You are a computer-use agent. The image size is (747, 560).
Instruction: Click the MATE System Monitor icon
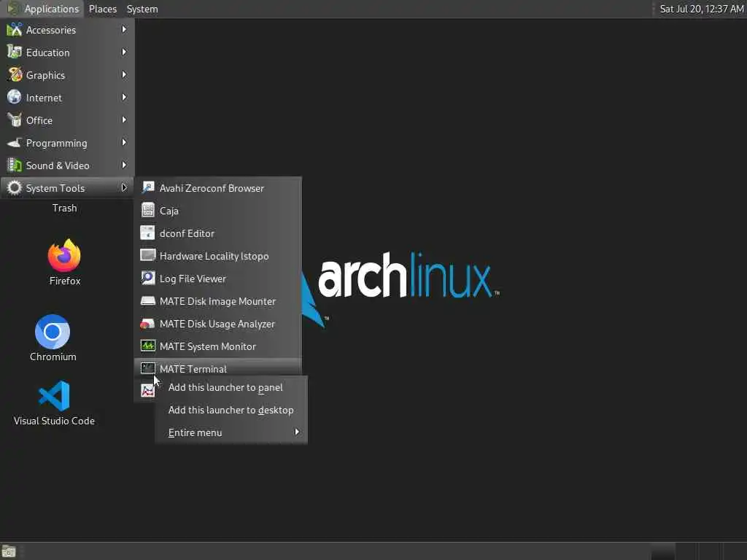[147, 346]
